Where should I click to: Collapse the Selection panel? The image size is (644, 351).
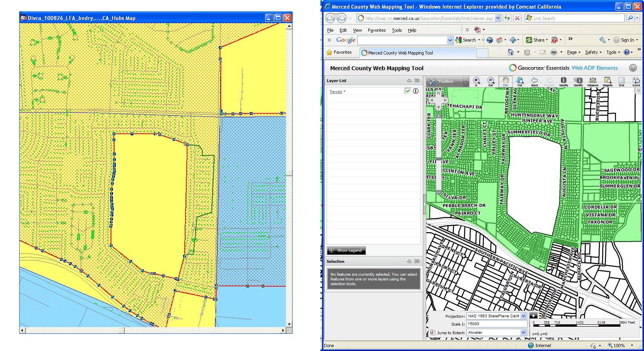(409, 261)
